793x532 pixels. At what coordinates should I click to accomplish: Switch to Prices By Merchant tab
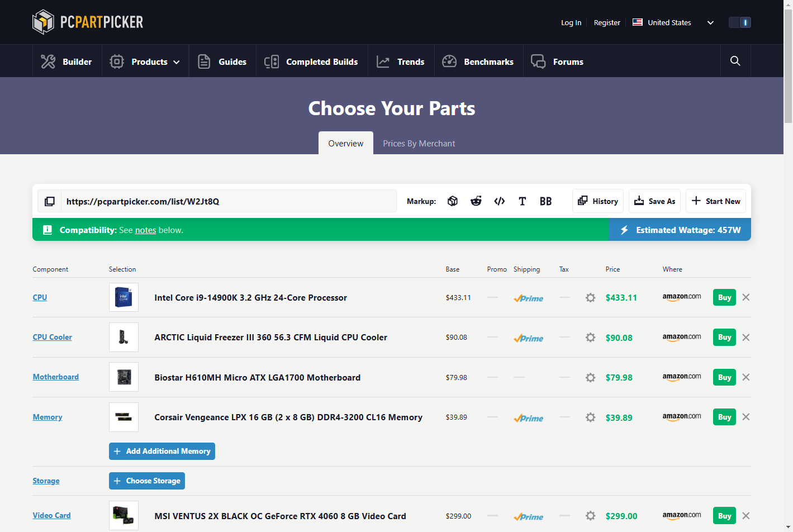click(419, 143)
